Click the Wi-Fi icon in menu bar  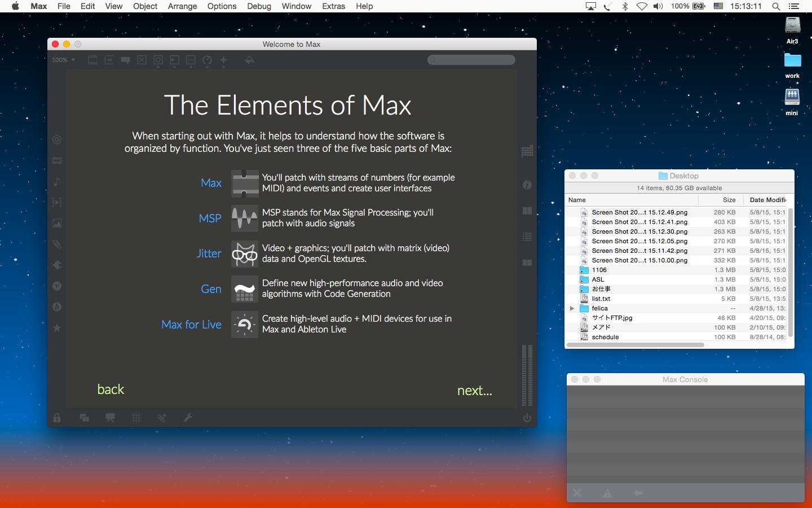(642, 6)
